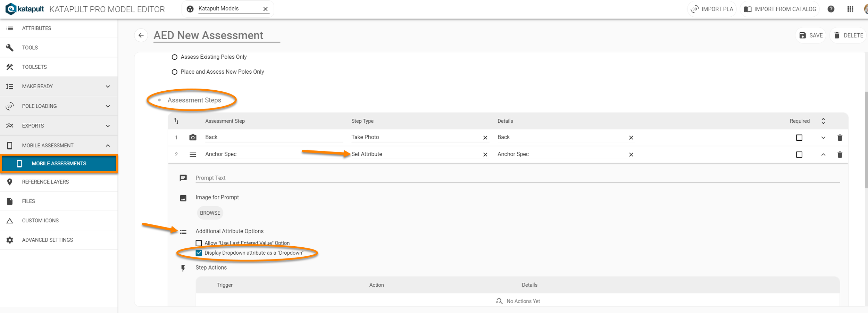This screenshot has height=313, width=868.
Task: Mark the Back step as Required
Action: (x=799, y=138)
